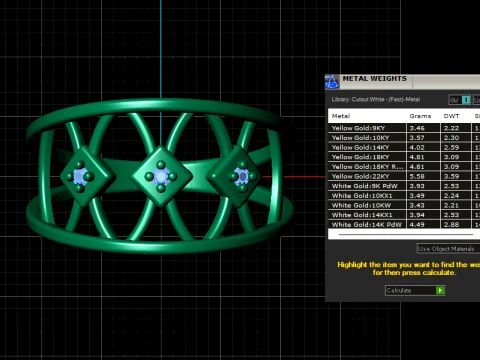The width and height of the screenshot is (480, 360).
Task: Click the Library: Cutout White label
Action: point(376,99)
